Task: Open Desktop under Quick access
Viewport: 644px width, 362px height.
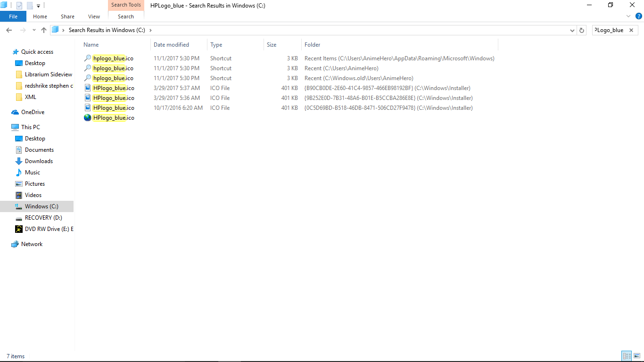Action: click(35, 63)
